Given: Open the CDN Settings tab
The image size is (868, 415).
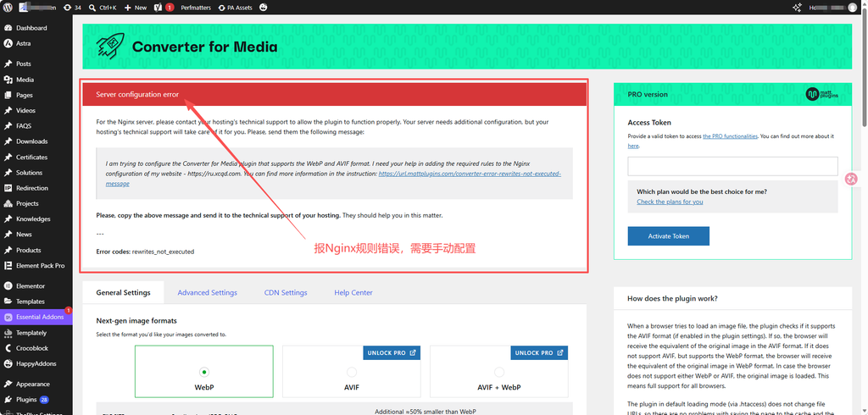Looking at the screenshot, I should click(x=286, y=293).
